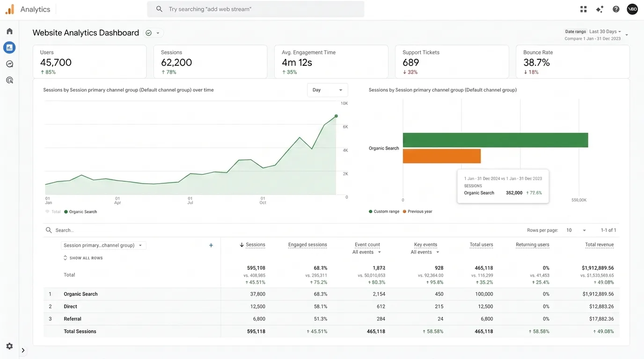The image size is (644, 359).
Task: Sort by the Key events column header
Action: (425, 245)
